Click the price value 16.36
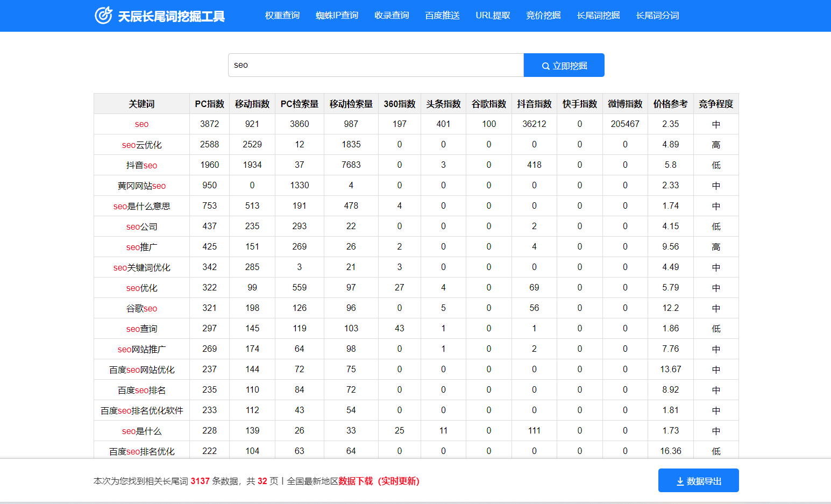The width and height of the screenshot is (831, 504). coord(671,451)
